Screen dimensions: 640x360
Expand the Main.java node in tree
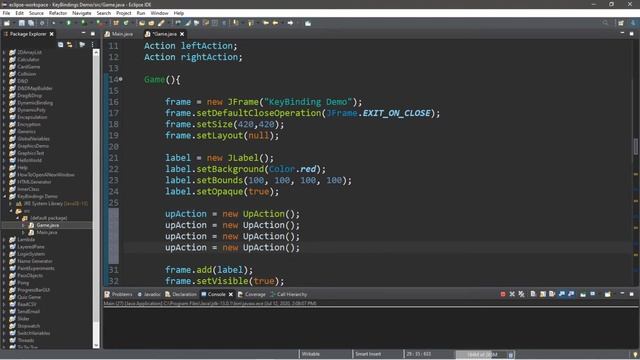[x=24, y=232]
